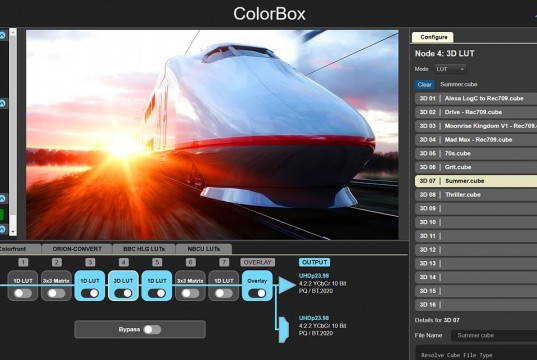Viewport: 537px width, 360px height.
Task: Open the BBC HLG LUTs tab
Action: pos(144,249)
